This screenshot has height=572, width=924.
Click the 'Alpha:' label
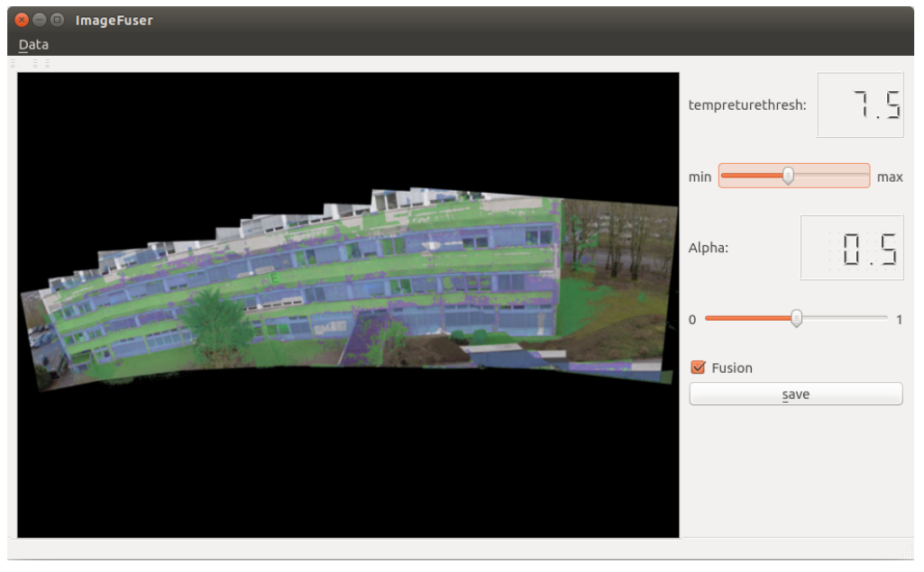point(709,248)
